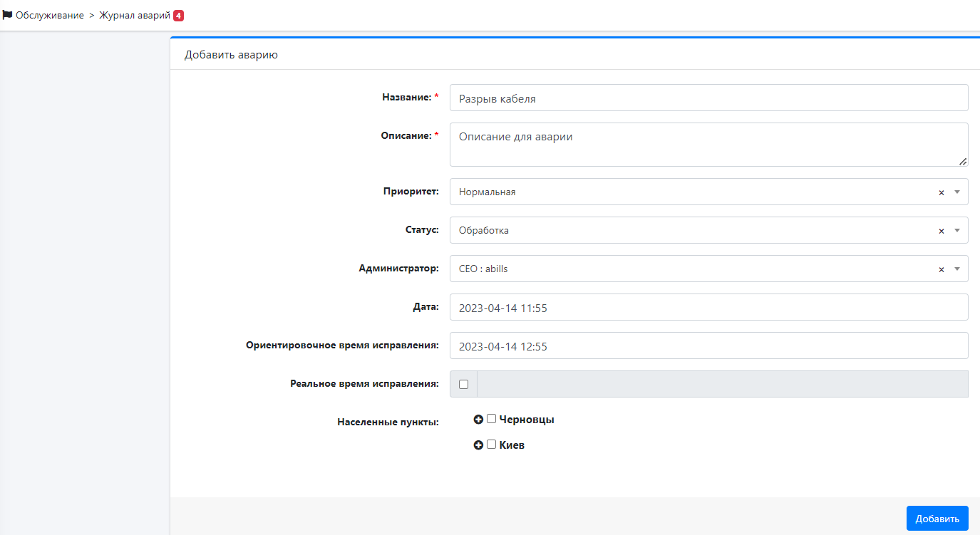980x535 pixels.
Task: Open the Приоритет dropdown arrow
Action: pos(957,192)
